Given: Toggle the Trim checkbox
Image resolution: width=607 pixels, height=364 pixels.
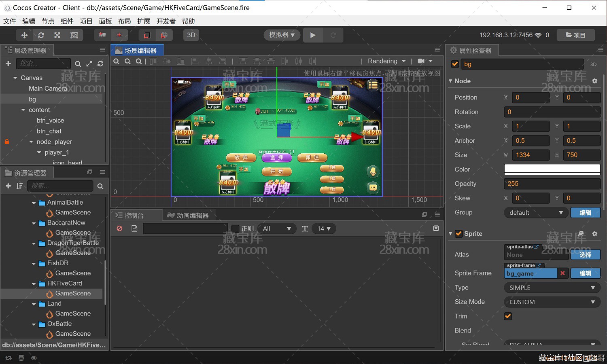Looking at the screenshot, I should point(508,316).
